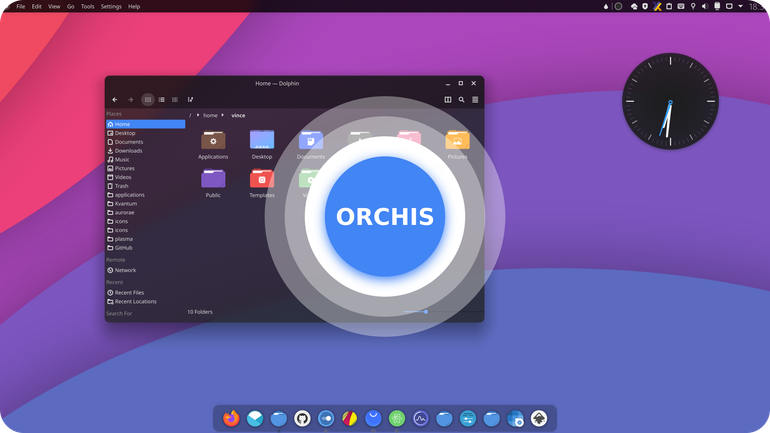Image resolution: width=770 pixels, height=433 pixels.
Task: Click the root slash breadcrumb
Action: 190,115
